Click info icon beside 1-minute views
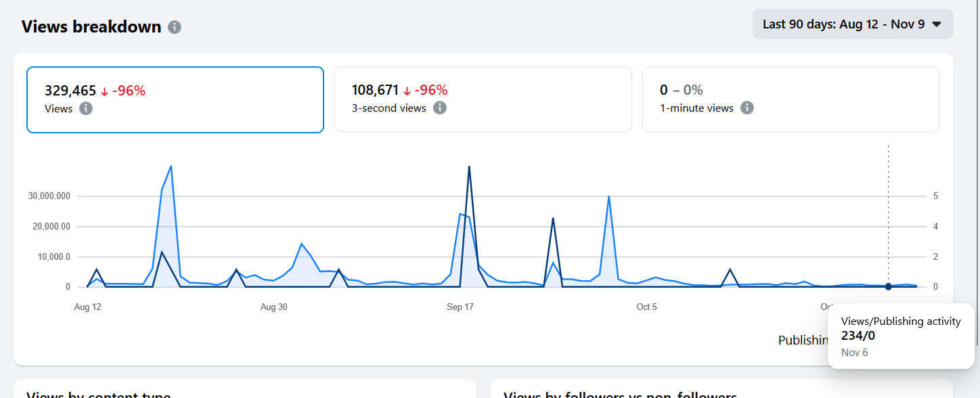980x398 pixels. [x=747, y=108]
